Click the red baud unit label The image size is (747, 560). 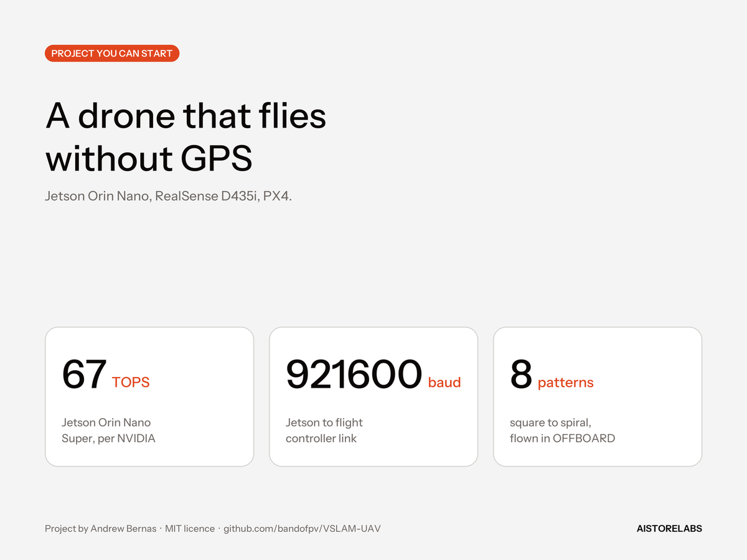pyautogui.click(x=444, y=382)
